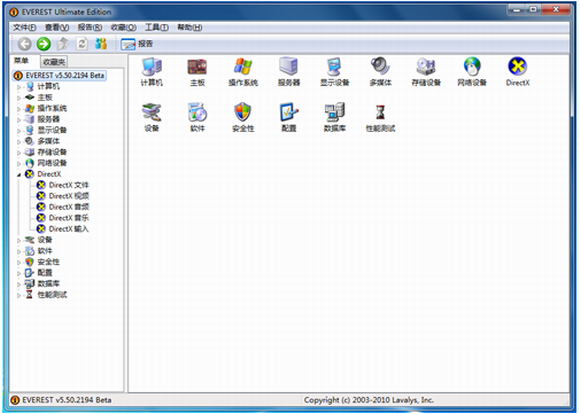Click the Up level toolbar button
Image resolution: width=580 pixels, height=414 pixels.
63,44
